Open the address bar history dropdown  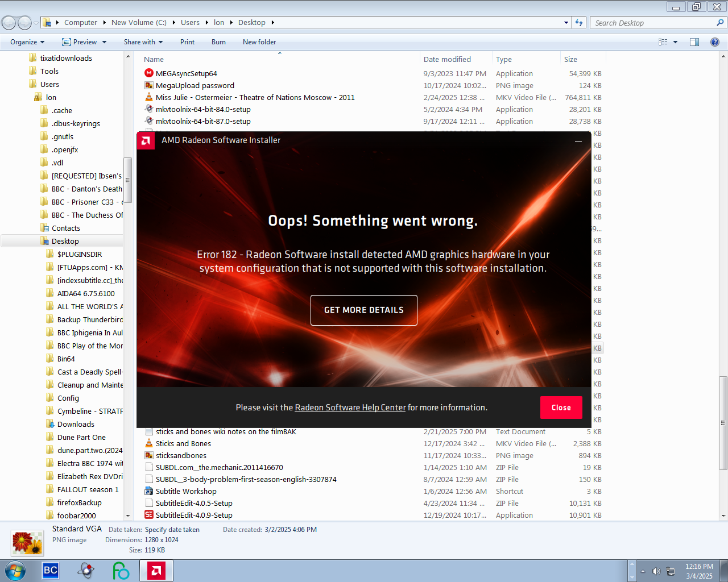tap(566, 23)
